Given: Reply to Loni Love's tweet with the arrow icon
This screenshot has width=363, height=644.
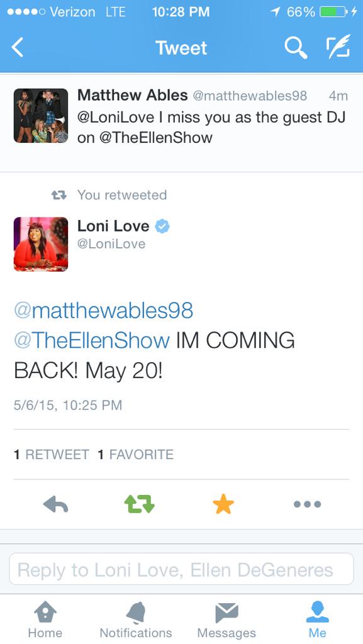Looking at the screenshot, I should point(55,504).
